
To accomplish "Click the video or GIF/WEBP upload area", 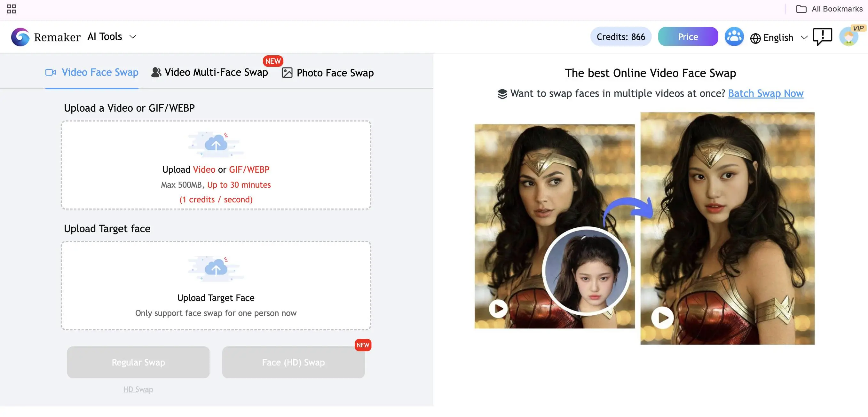I will click(x=216, y=165).
